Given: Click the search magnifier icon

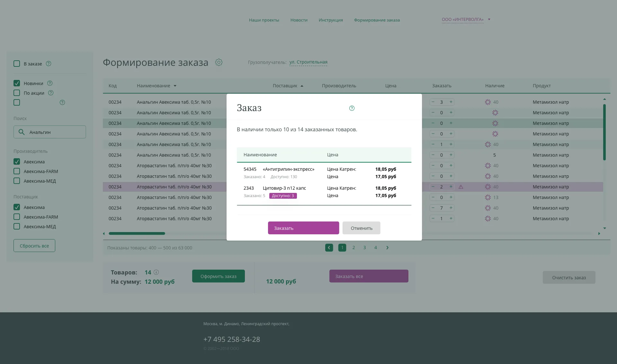Looking at the screenshot, I should [x=22, y=132].
